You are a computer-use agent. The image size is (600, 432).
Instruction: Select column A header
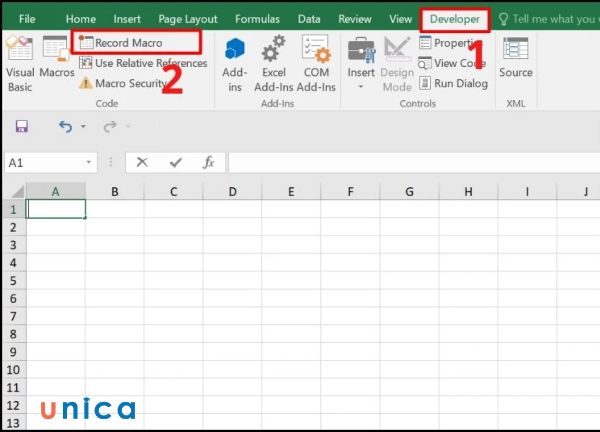tap(56, 191)
